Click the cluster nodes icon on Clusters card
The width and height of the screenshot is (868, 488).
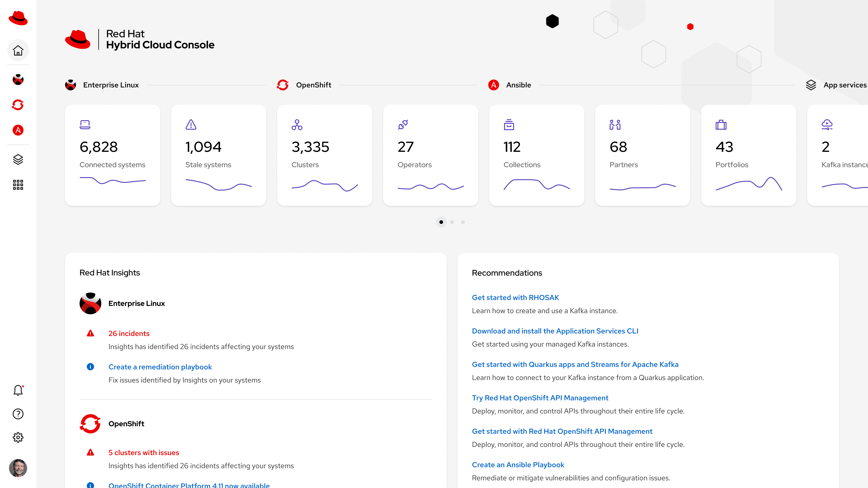[x=297, y=125]
